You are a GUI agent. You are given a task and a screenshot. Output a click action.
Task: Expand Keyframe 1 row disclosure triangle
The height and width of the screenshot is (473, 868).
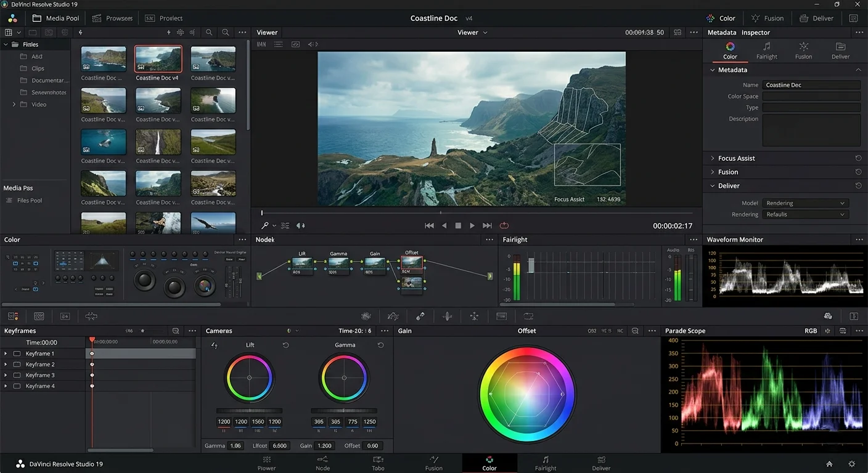pyautogui.click(x=6, y=354)
